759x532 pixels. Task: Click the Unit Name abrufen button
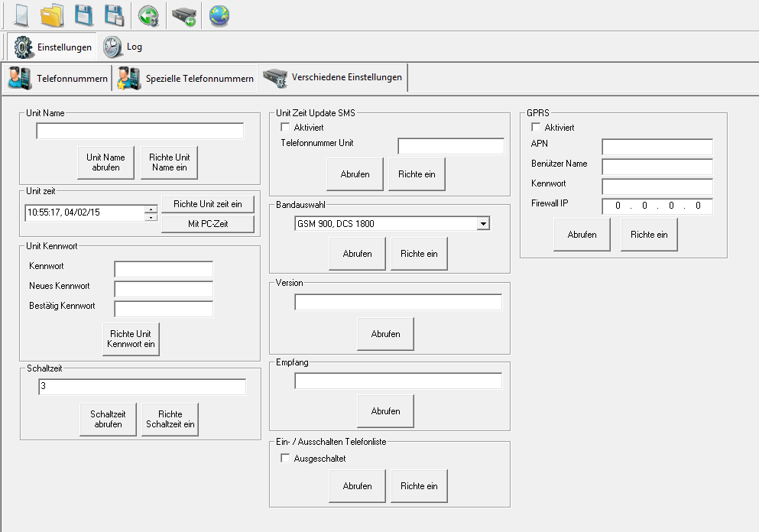(x=105, y=162)
